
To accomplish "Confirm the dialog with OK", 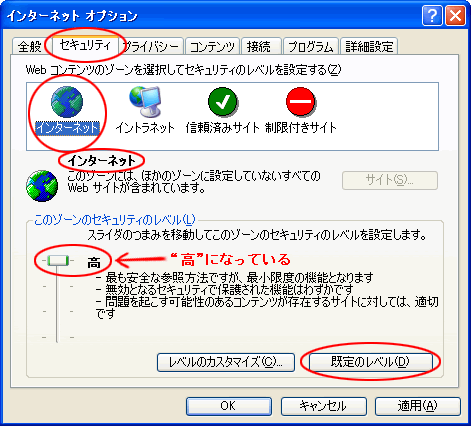I will (229, 406).
